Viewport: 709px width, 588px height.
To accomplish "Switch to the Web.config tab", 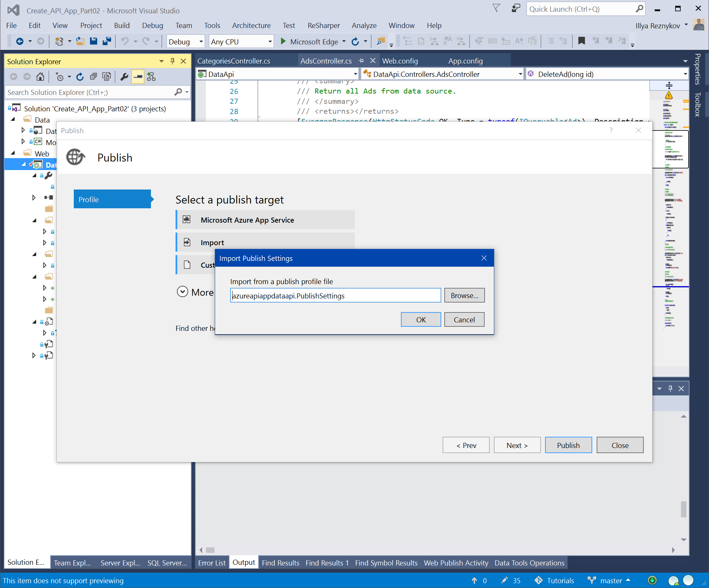I will (x=400, y=61).
